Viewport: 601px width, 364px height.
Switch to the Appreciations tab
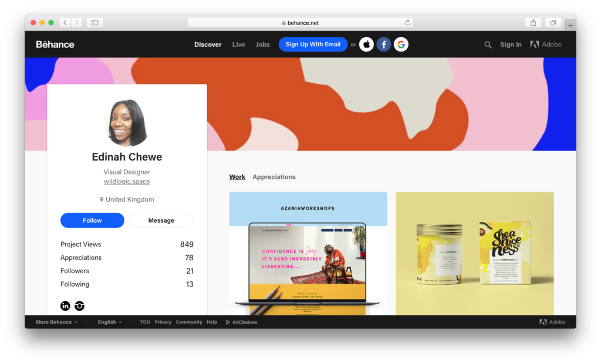pyautogui.click(x=274, y=177)
